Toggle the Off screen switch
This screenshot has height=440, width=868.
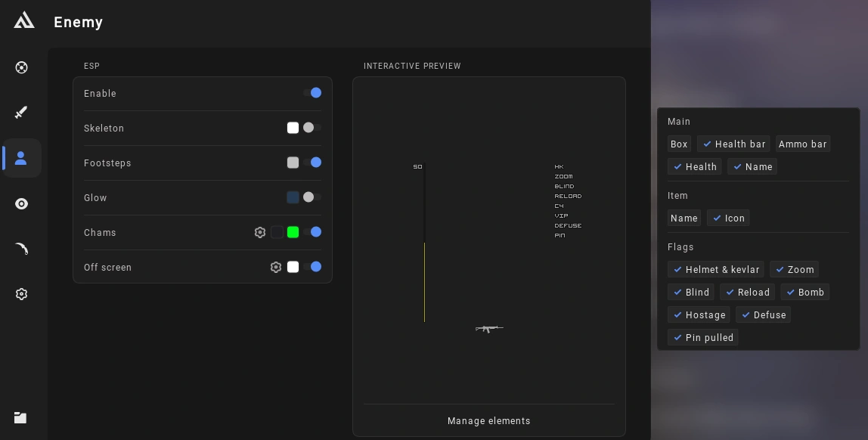(312, 268)
